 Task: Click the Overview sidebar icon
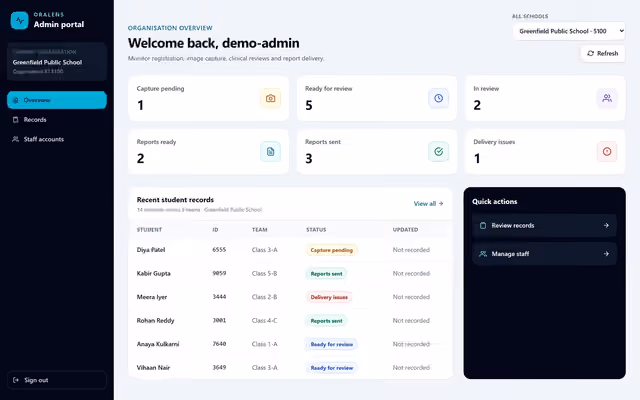[x=16, y=100]
